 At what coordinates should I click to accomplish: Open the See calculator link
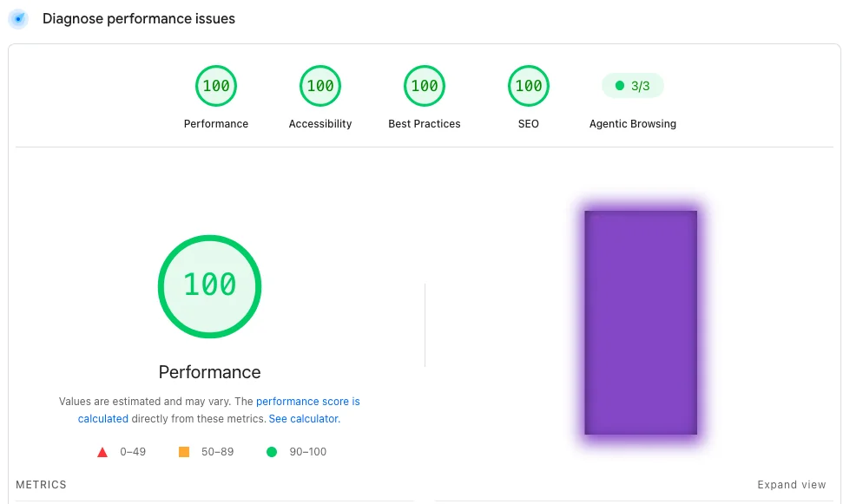(x=305, y=419)
